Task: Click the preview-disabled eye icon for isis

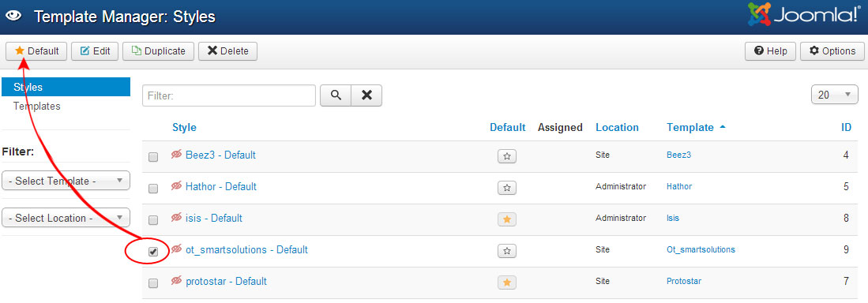Action: click(x=177, y=218)
